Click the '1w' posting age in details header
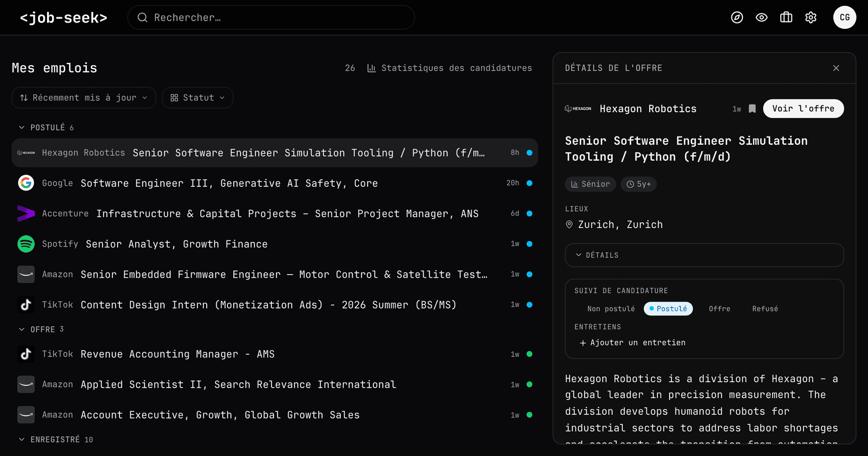Screen dimensions: 868x456 (x=737, y=109)
